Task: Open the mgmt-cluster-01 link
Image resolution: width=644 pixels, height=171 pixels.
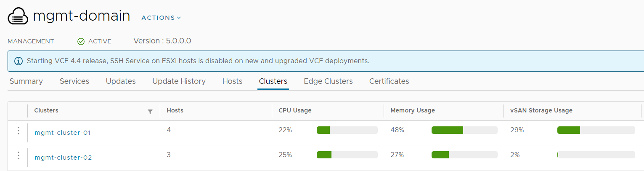Action: coord(63,133)
